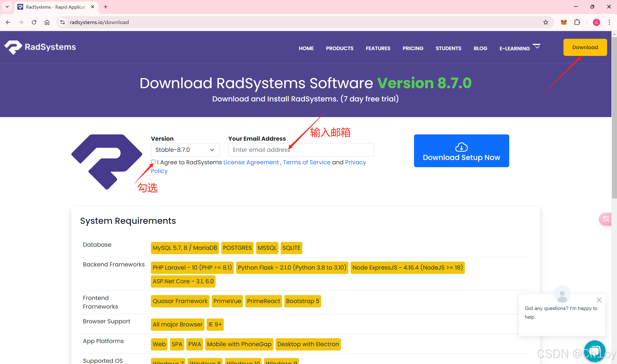
Task: Open Chrome three-dot menu
Action: pos(609,22)
